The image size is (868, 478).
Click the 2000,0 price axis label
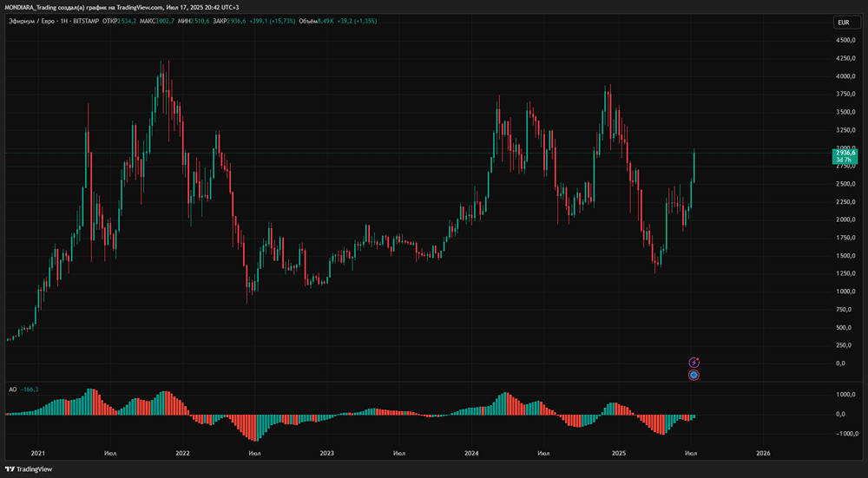tap(845, 219)
